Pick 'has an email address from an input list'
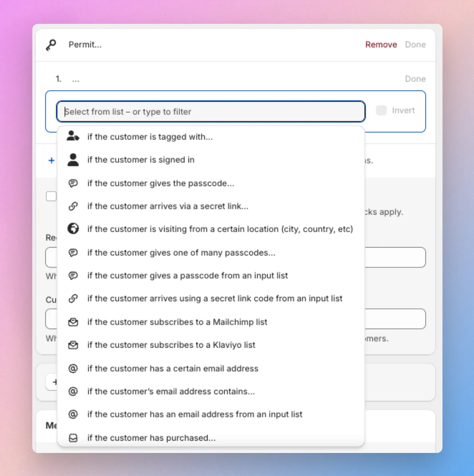The image size is (474, 476). pos(211,414)
